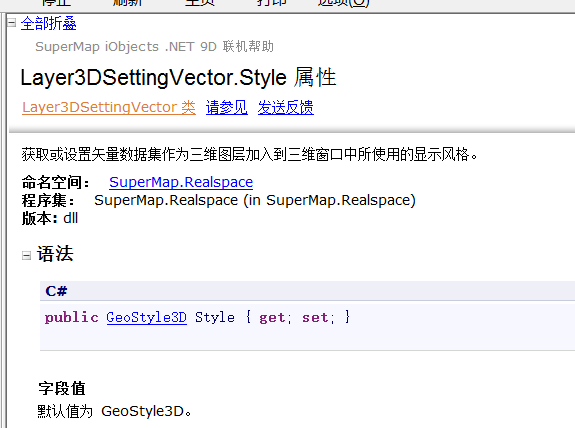Select the C# code tab header
Image resolution: width=575 pixels, height=428 pixels.
tap(307, 291)
